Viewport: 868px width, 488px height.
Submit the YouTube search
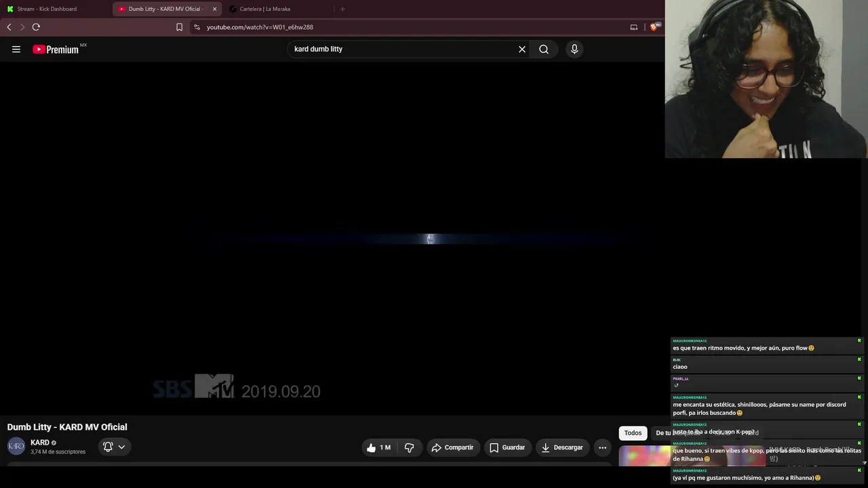[x=544, y=49]
